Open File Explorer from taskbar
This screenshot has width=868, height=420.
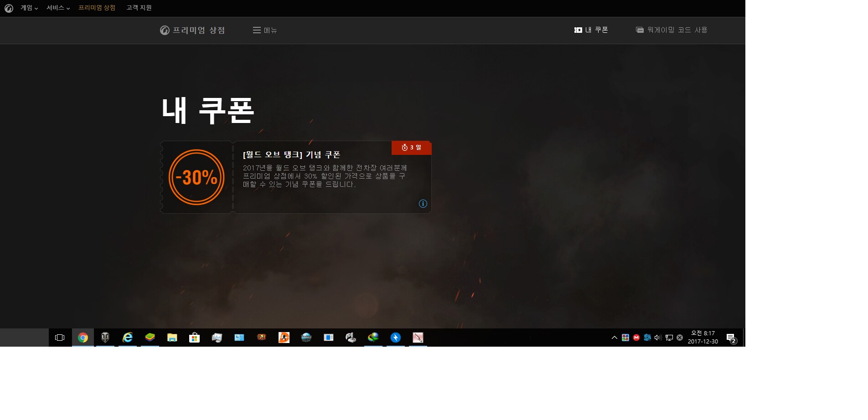(x=172, y=338)
